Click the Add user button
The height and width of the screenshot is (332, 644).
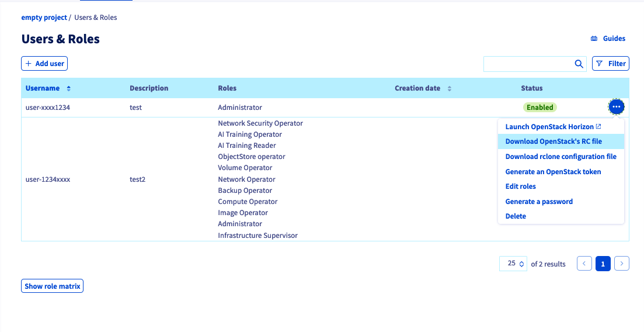[x=44, y=64]
